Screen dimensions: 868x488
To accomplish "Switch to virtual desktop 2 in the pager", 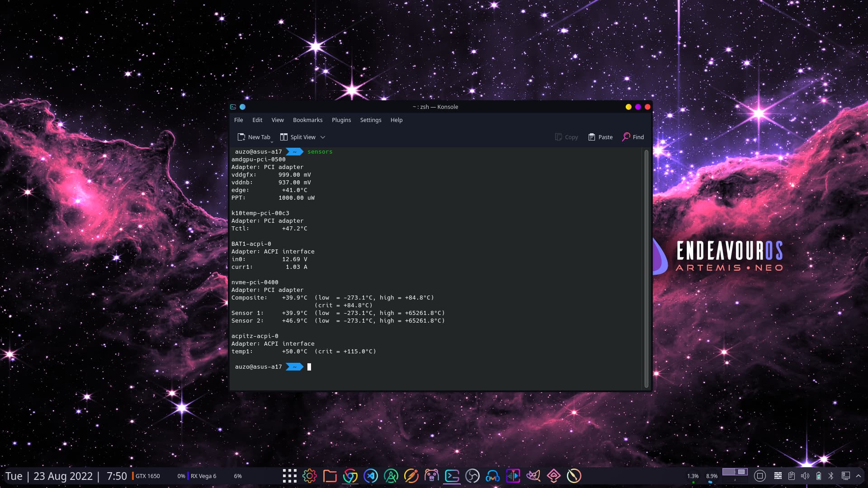I will [741, 474].
